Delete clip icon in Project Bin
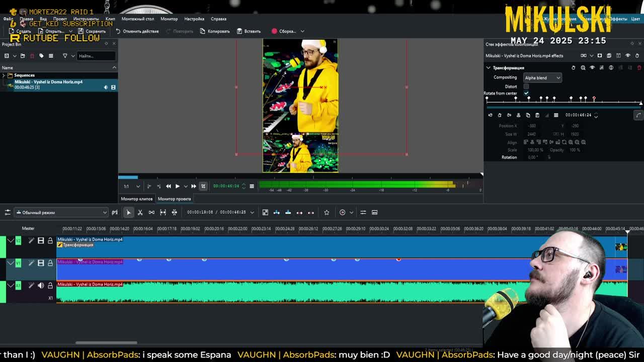The width and height of the screenshot is (644, 362). (x=32, y=56)
